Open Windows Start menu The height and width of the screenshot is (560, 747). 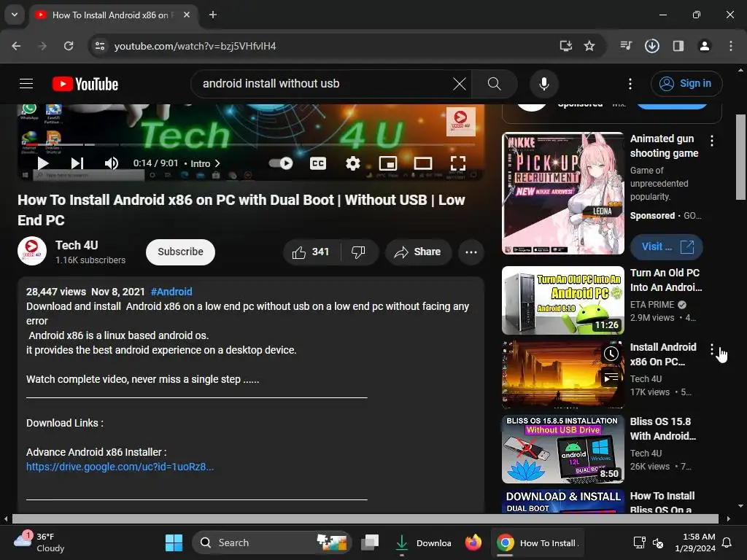coord(174,542)
